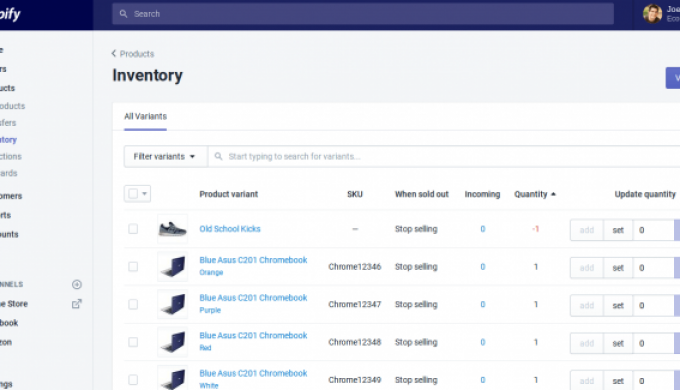Go back to Products breadcrumb
This screenshot has height=390, width=680.
[137, 54]
